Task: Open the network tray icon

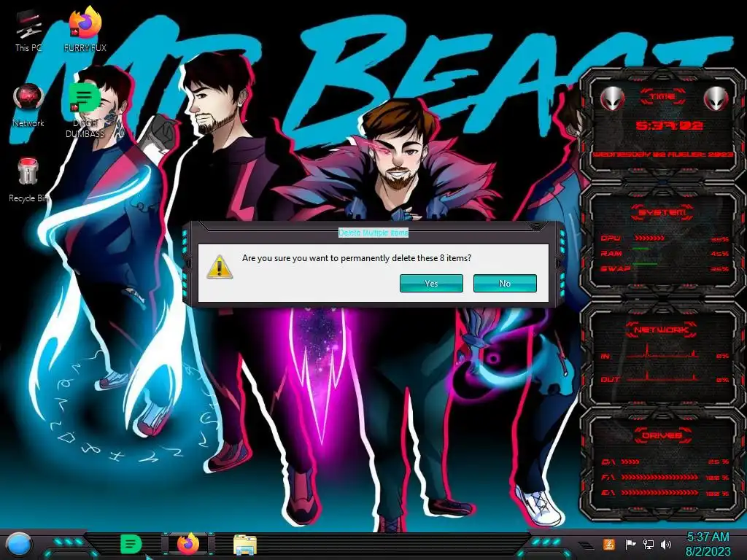Action: point(649,544)
